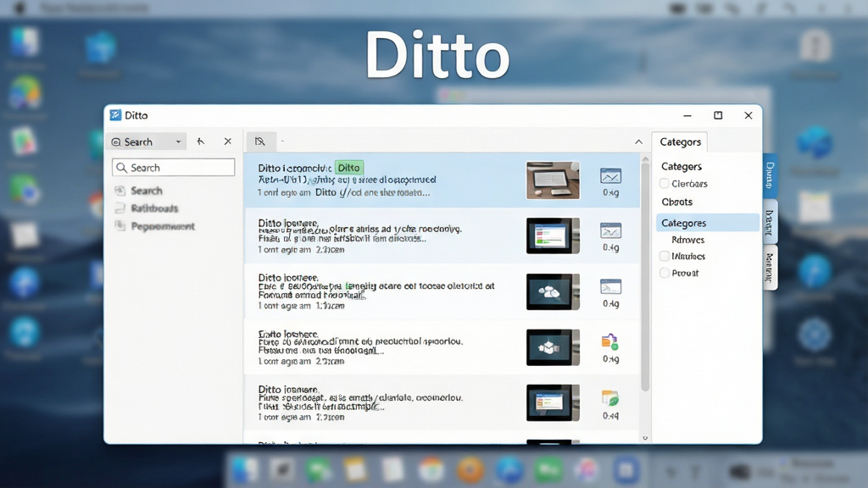Click the image icon in first clip row
Image resolution: width=868 pixels, height=488 pixels.
[x=610, y=176]
